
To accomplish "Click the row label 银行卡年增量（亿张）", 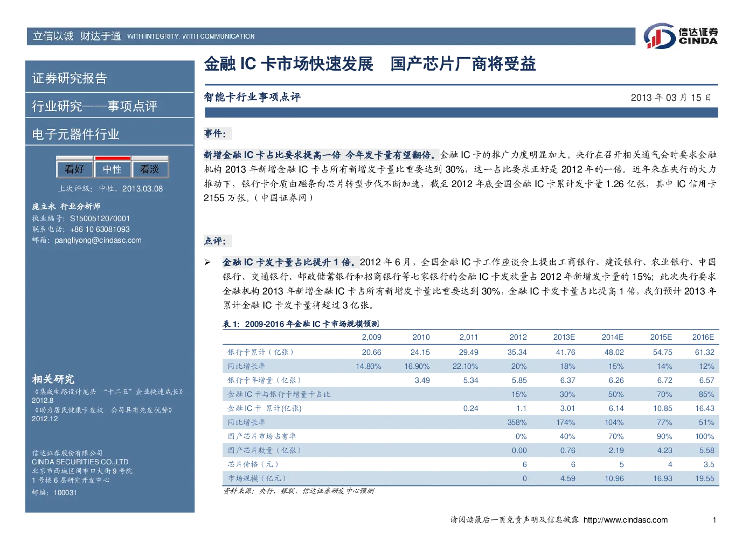I will pyautogui.click(x=265, y=380).
